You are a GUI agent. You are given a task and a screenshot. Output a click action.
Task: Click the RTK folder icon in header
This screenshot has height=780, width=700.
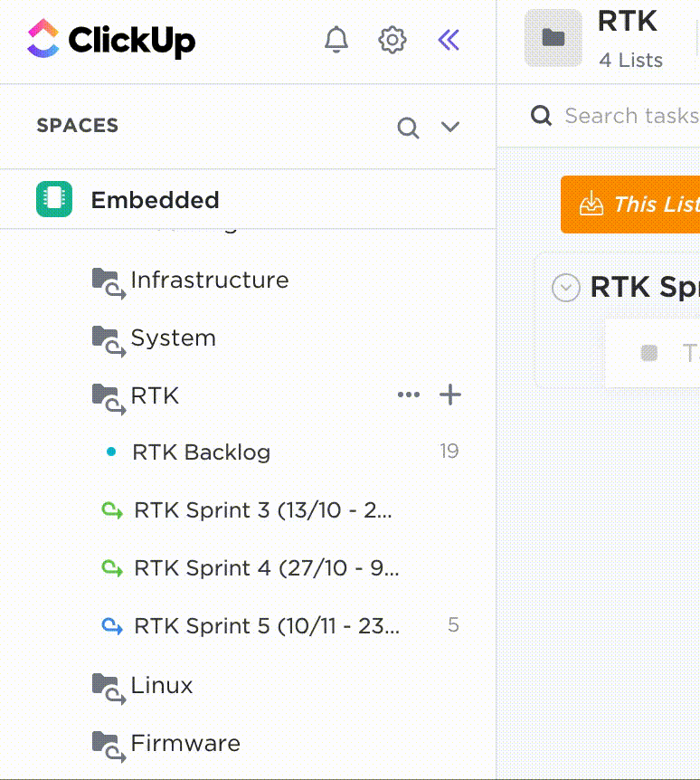tap(553, 38)
